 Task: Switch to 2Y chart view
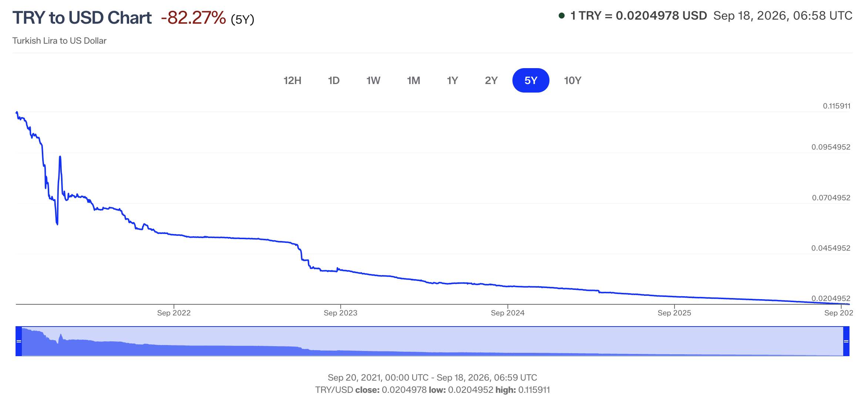[491, 80]
